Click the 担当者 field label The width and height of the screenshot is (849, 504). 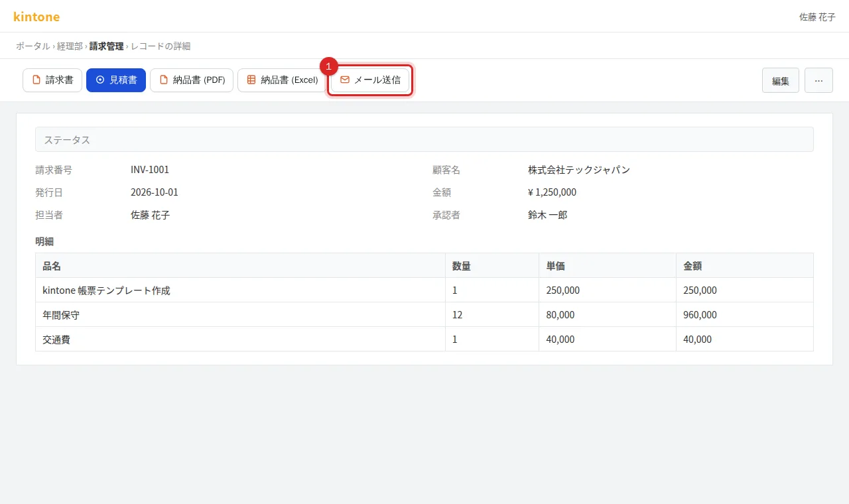click(49, 215)
